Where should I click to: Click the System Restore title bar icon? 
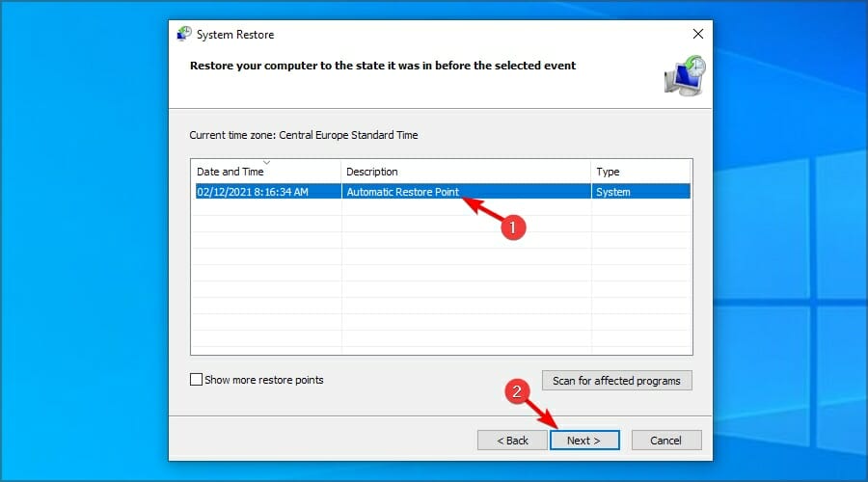(x=184, y=34)
